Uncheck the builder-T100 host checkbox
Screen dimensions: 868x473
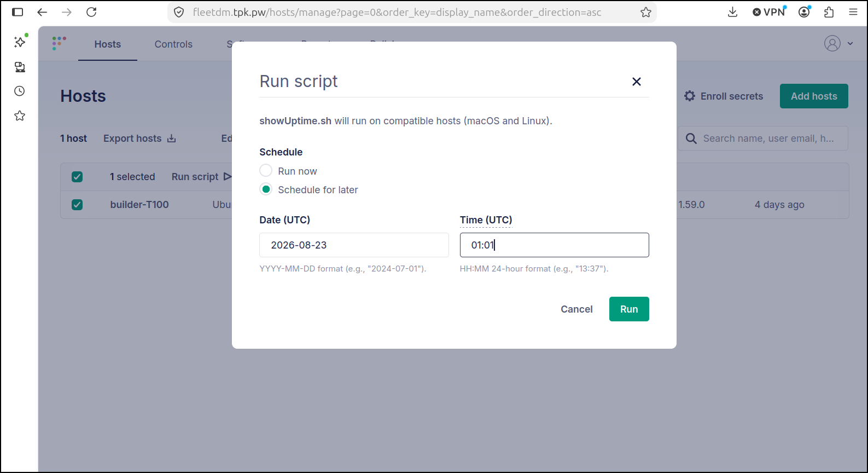click(x=77, y=205)
